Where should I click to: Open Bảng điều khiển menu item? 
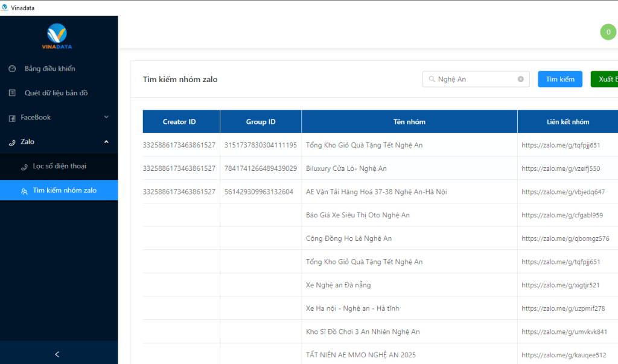coord(50,69)
